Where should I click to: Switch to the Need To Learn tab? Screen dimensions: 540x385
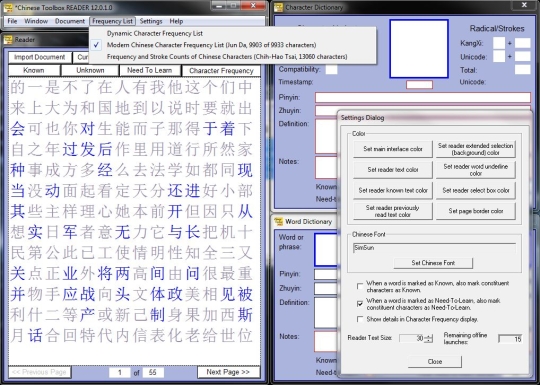pyautogui.click(x=149, y=70)
